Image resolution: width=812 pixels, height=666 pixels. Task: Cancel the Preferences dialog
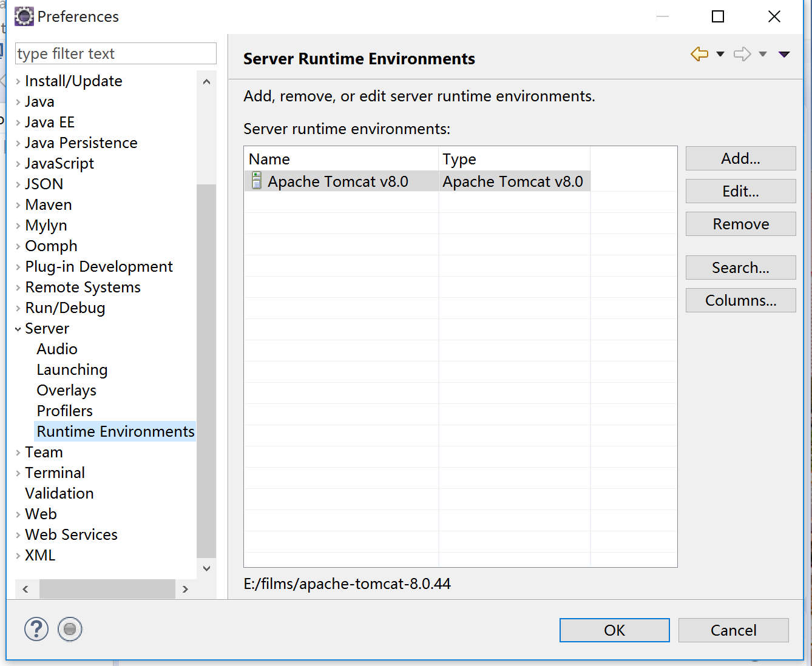[x=733, y=630]
